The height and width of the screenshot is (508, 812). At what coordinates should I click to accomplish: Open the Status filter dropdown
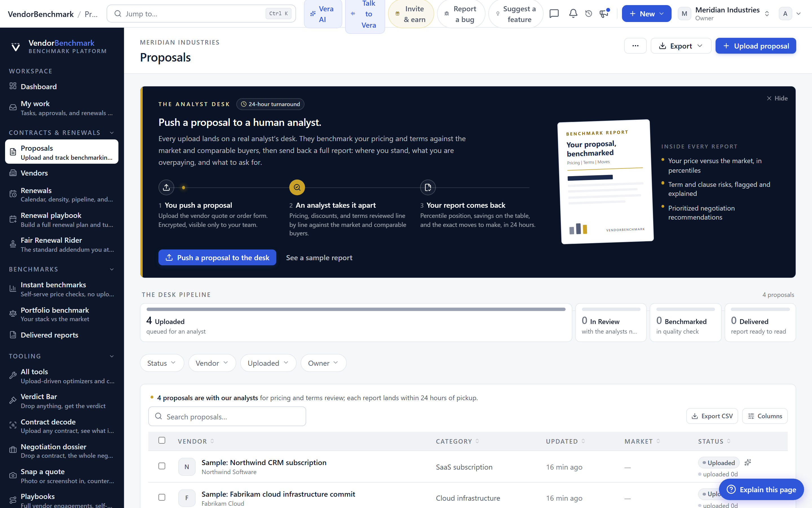tap(162, 363)
